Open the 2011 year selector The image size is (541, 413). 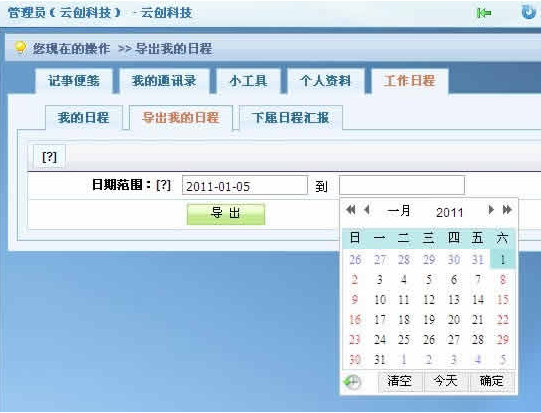point(449,212)
